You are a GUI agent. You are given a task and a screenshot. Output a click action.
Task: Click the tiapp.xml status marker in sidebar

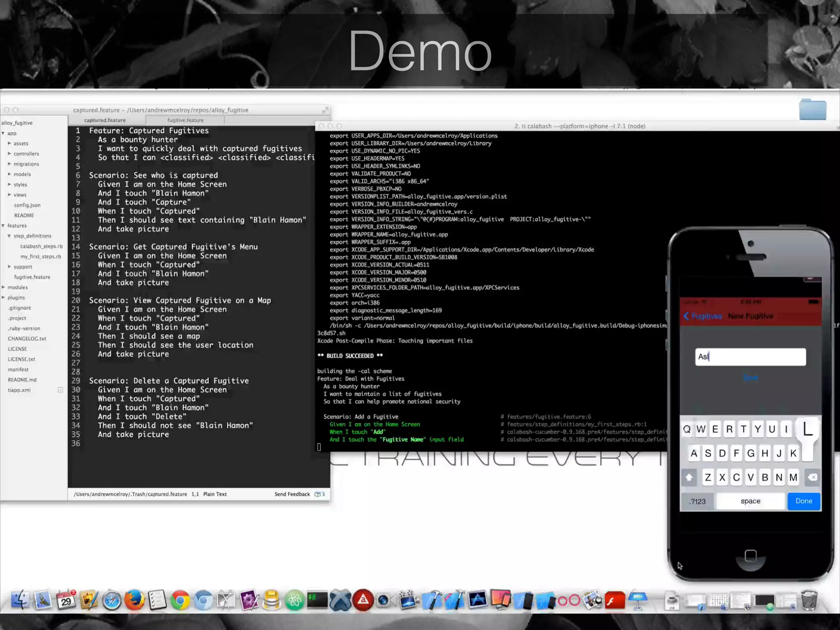pos(60,390)
